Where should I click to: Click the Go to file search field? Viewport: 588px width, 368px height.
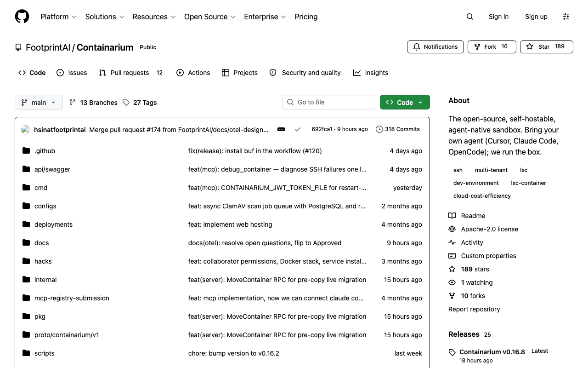329,102
